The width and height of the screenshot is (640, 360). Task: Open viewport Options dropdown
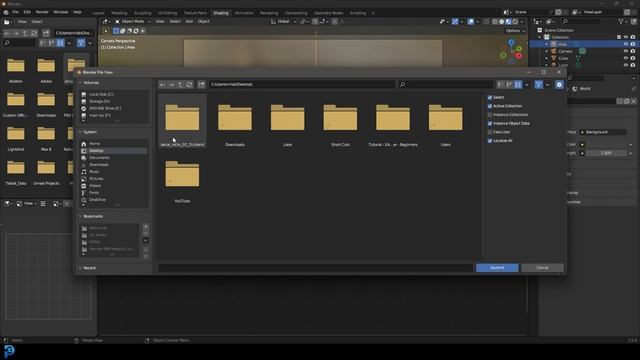[x=515, y=31]
